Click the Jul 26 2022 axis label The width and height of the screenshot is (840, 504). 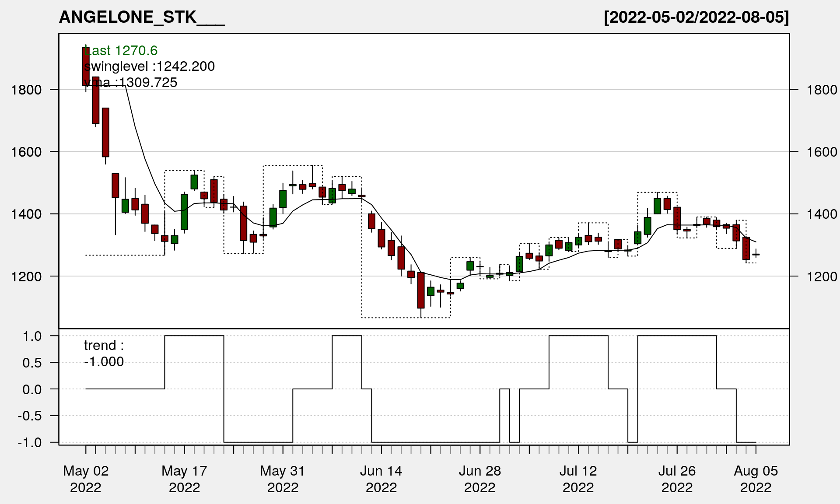pos(677,479)
